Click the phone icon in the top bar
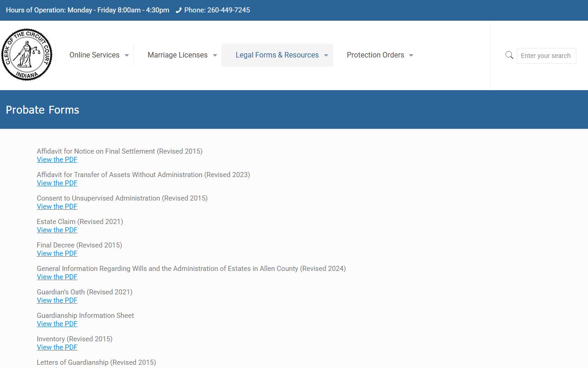Image resolution: width=588 pixels, height=368 pixels. pyautogui.click(x=179, y=10)
